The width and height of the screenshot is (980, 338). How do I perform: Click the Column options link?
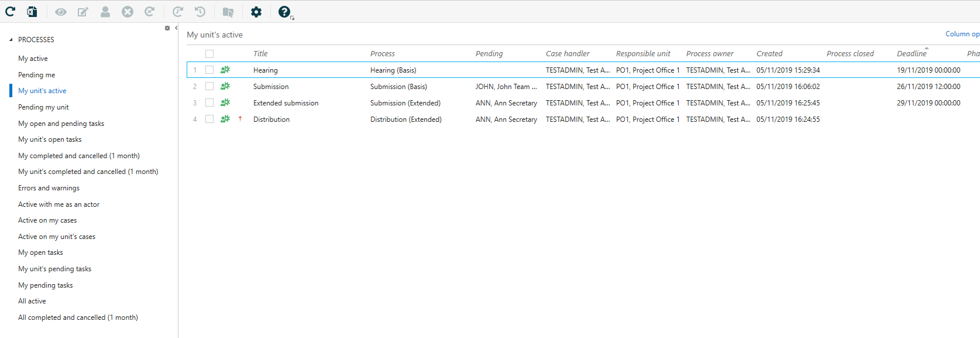pos(962,34)
